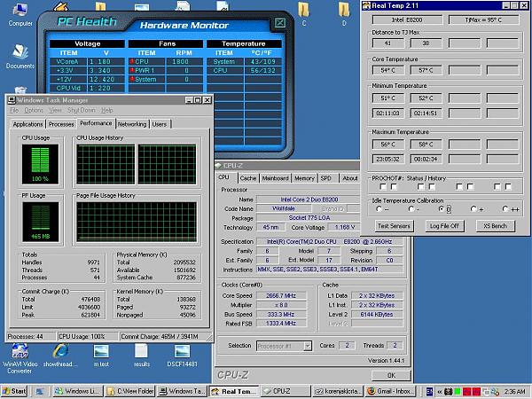Click the PF Usage 465 MB meter
This screenshot has height=399, width=532.
pyautogui.click(x=41, y=222)
